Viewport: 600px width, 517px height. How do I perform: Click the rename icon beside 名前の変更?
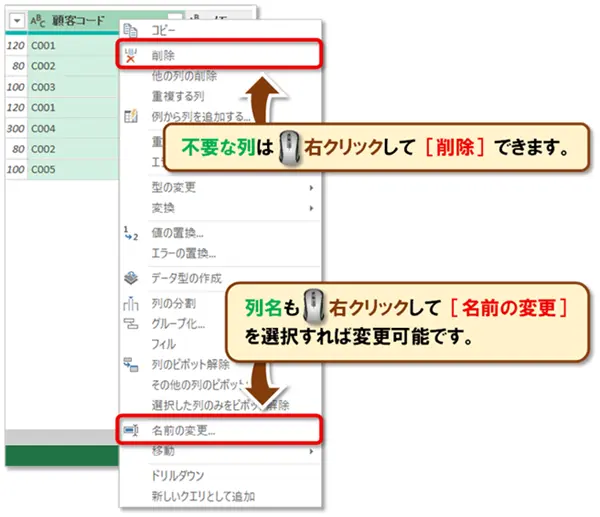(130, 431)
